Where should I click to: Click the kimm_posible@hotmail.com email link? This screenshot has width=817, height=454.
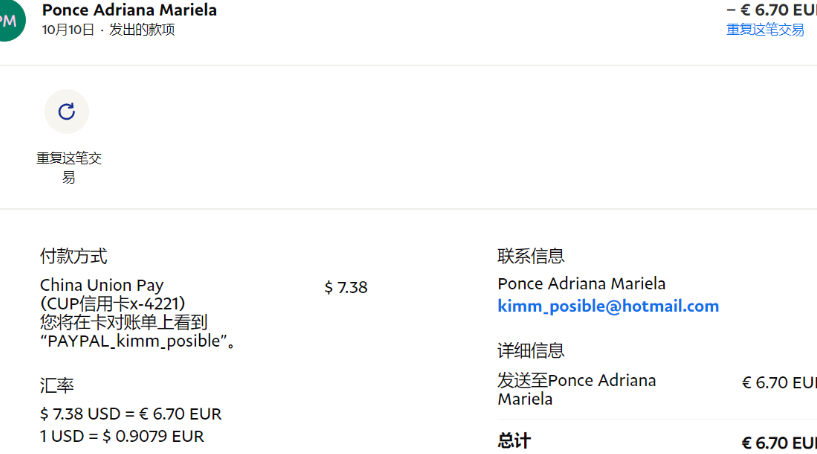pos(608,306)
